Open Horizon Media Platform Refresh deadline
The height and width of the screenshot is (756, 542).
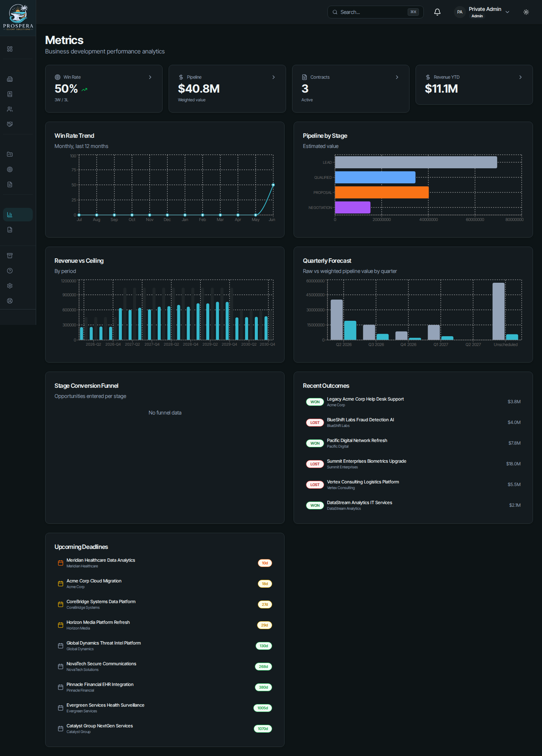[165, 625]
